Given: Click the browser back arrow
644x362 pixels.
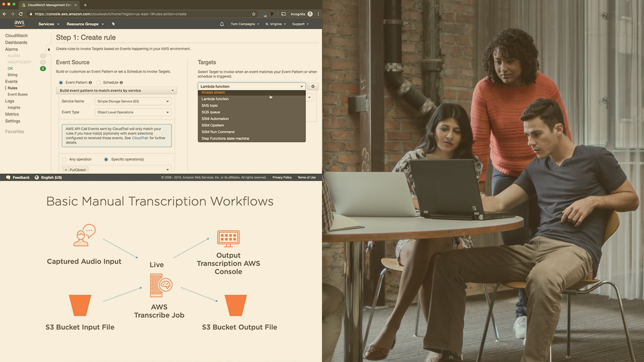Looking at the screenshot, I should (5, 14).
